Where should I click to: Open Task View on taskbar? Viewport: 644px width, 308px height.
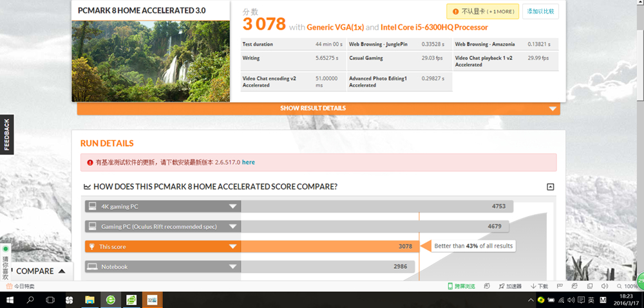[x=50, y=300]
